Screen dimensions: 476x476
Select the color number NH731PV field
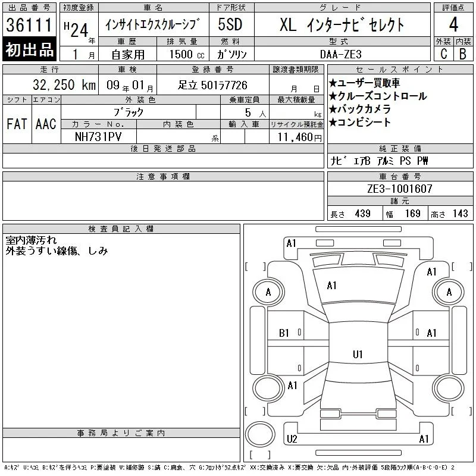99,137
